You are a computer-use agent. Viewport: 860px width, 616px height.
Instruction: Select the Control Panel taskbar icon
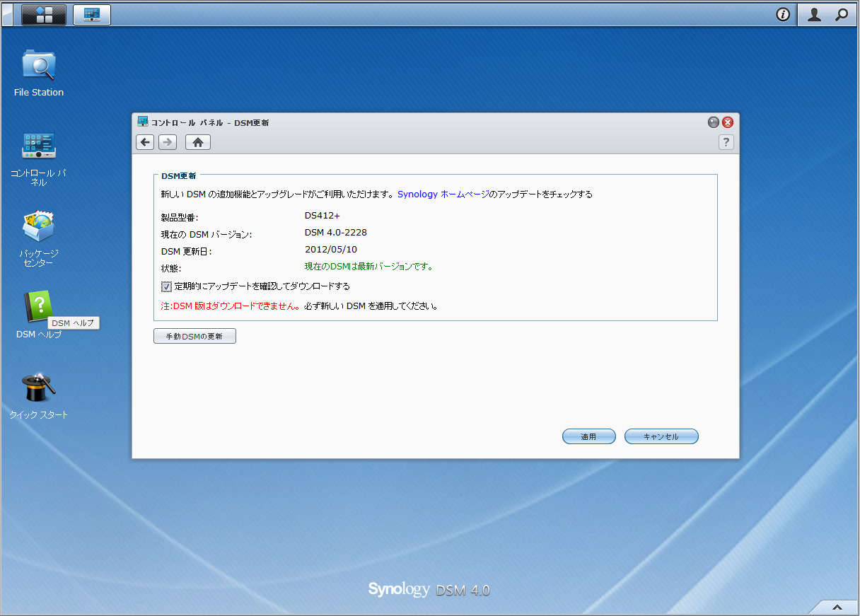[92, 14]
